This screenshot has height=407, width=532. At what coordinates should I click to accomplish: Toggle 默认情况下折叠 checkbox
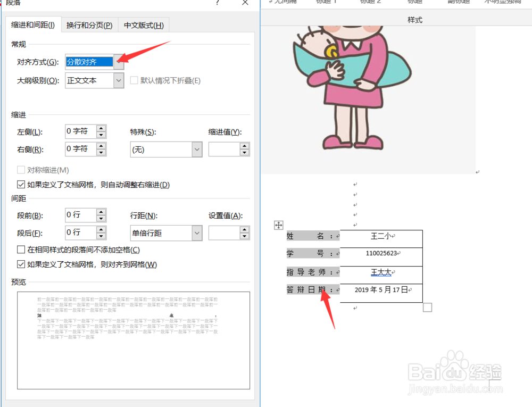(134, 80)
